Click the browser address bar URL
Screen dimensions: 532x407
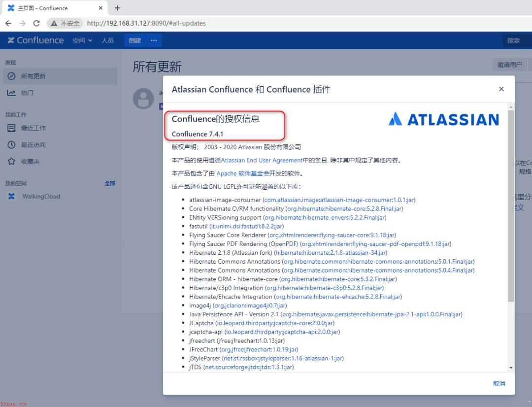146,23
